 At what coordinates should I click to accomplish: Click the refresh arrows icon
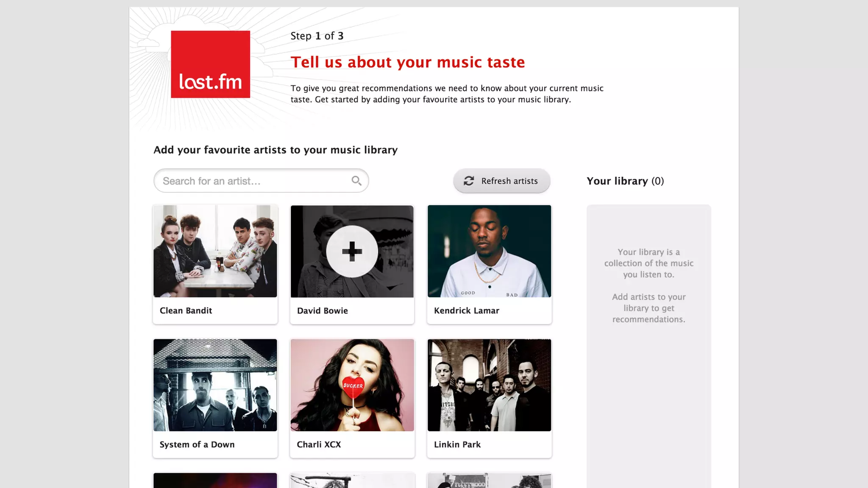tap(469, 181)
